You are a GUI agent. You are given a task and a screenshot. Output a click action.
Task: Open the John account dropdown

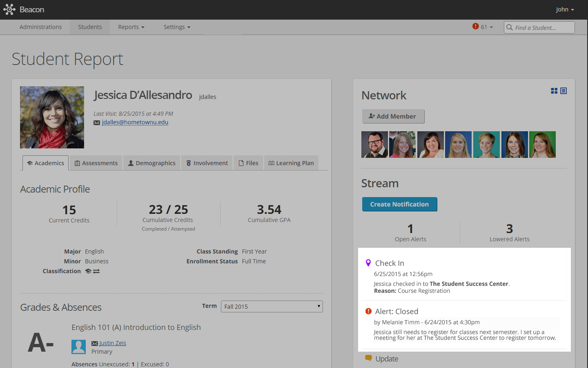click(565, 9)
